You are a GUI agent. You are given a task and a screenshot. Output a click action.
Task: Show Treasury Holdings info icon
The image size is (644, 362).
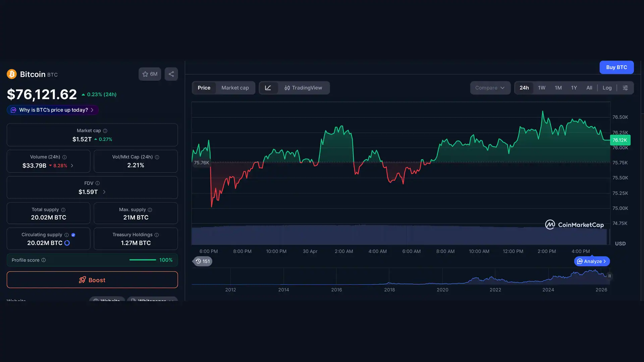click(x=157, y=235)
